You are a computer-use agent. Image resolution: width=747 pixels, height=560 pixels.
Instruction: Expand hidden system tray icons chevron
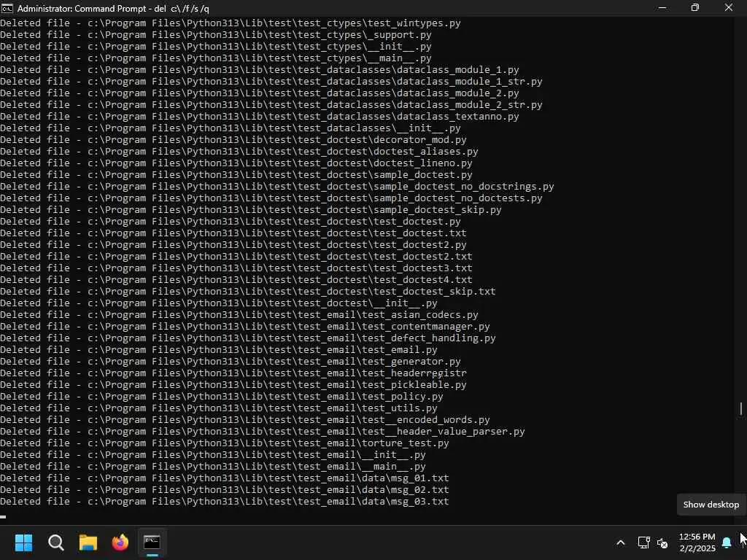[x=620, y=542]
